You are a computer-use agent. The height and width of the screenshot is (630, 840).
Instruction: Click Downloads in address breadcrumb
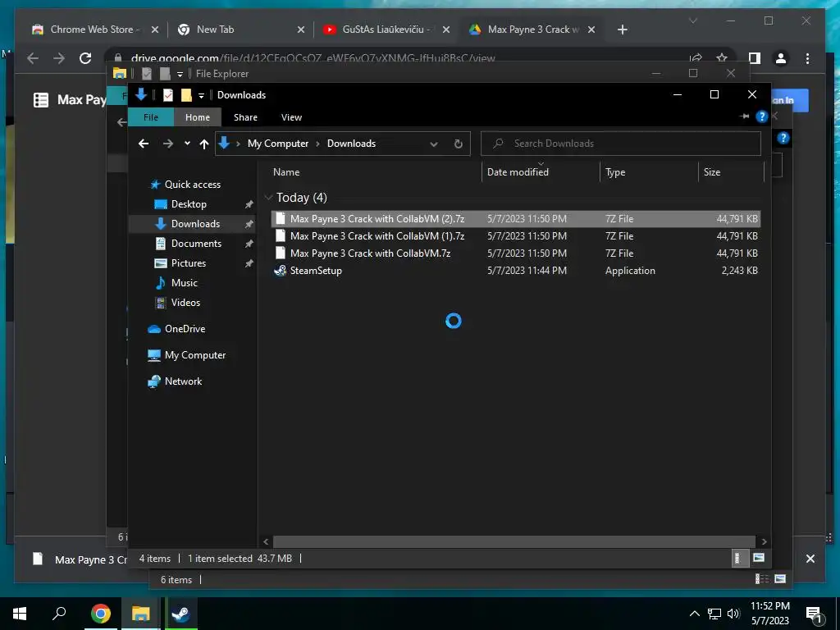click(x=351, y=144)
